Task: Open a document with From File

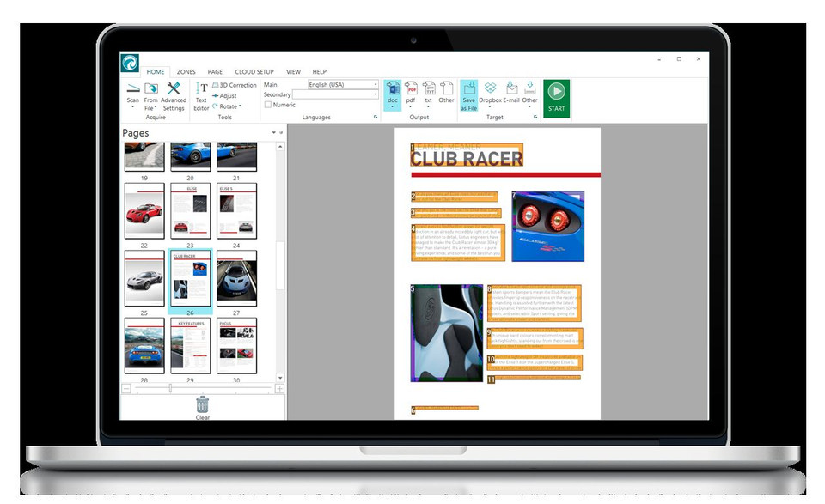Action: (x=151, y=94)
